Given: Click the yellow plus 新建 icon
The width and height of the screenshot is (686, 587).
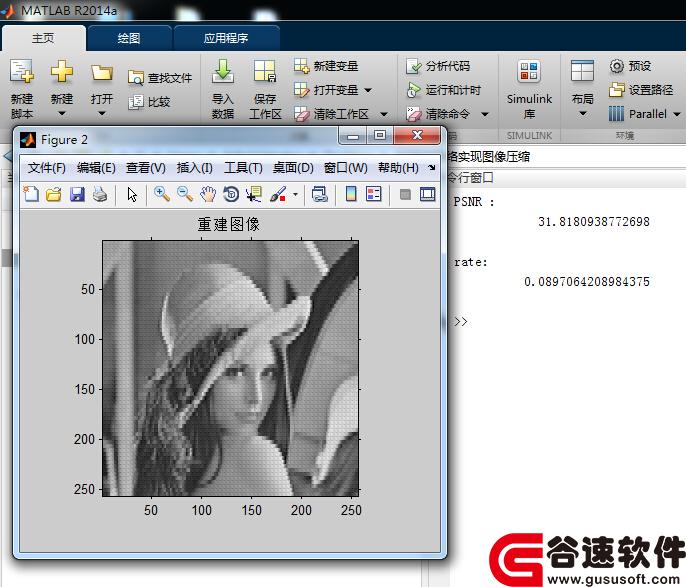Looking at the screenshot, I should 62,71.
